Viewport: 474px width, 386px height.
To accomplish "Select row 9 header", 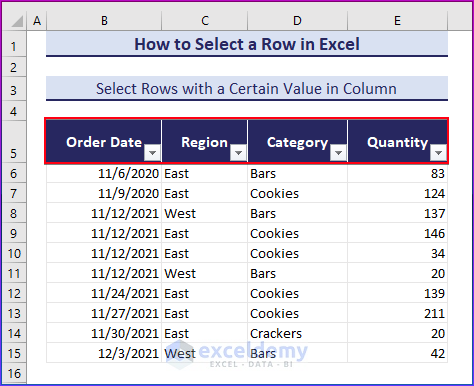I will 14,233.
